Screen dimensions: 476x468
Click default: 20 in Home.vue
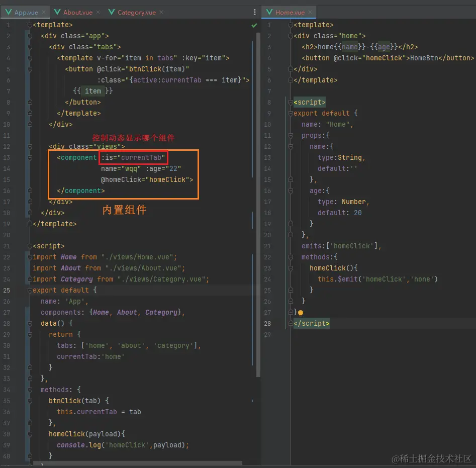pos(340,213)
